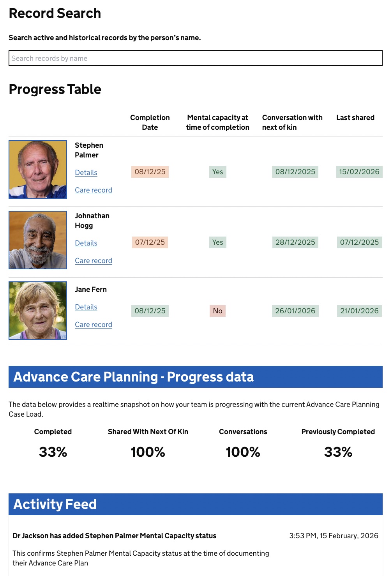Screen dimensions: 392x576
Task: Open Johnathan Hogg's Details link
Action: [86, 243]
